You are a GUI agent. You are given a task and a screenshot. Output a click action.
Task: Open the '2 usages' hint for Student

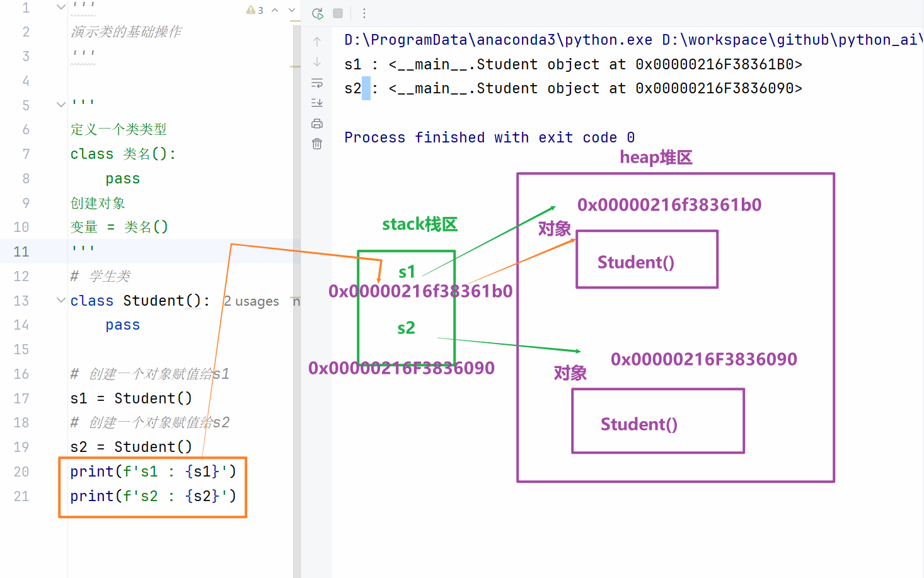251,301
